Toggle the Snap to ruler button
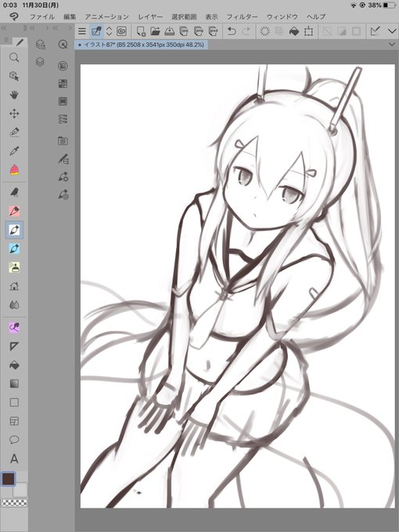The width and height of the screenshot is (399, 532). pyautogui.click(x=375, y=31)
